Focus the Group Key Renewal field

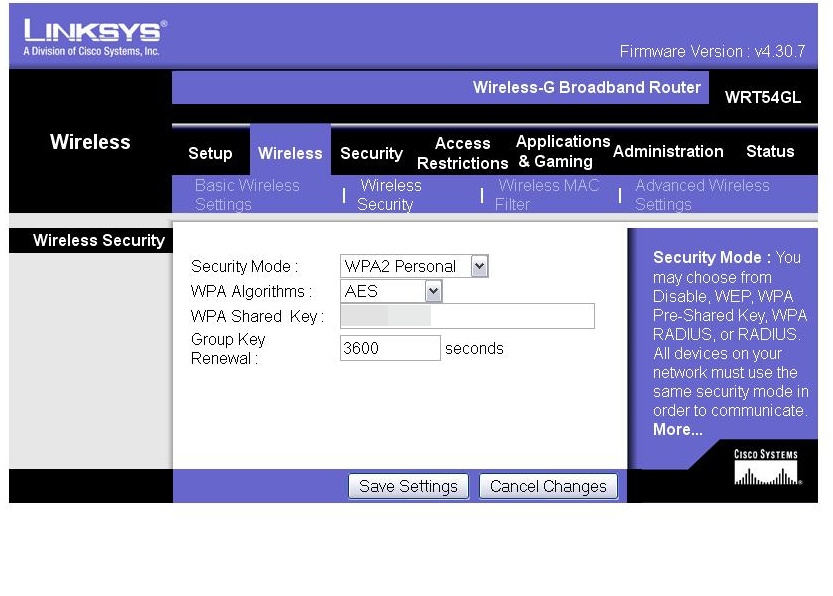(x=390, y=348)
